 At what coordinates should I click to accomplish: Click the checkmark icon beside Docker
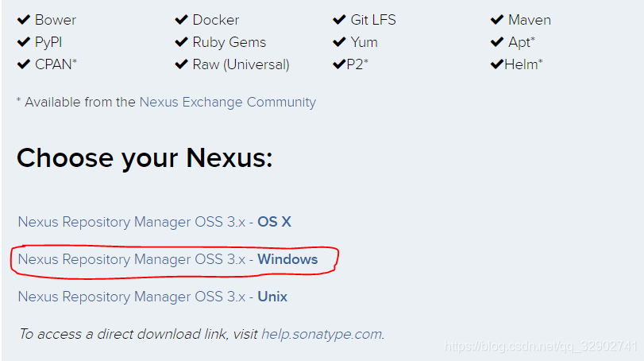point(182,19)
